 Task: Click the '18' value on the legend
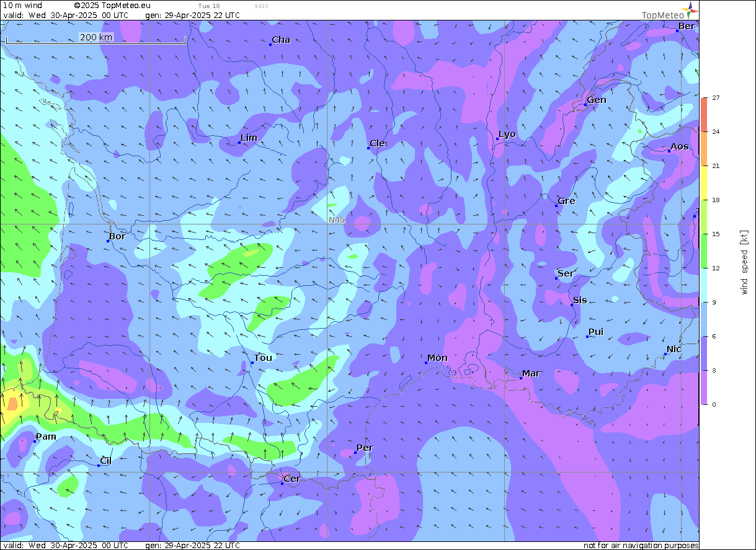[716, 200]
